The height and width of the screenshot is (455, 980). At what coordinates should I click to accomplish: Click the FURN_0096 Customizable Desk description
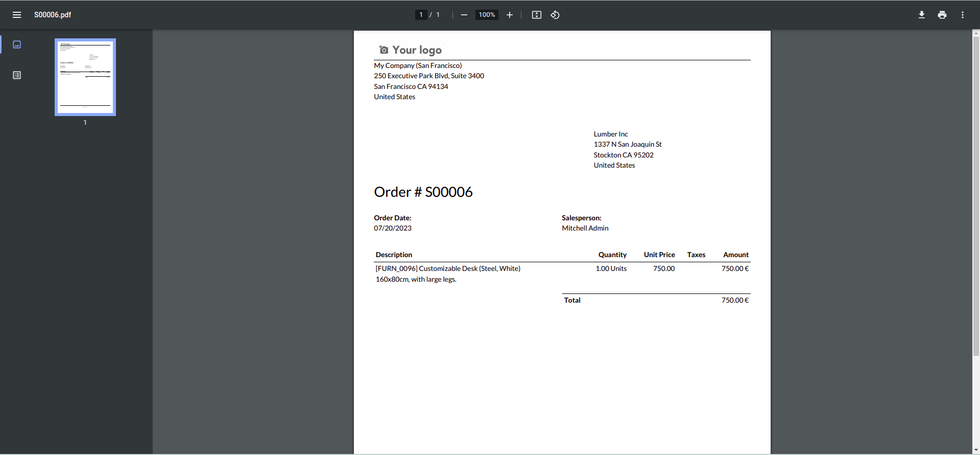[x=448, y=268]
